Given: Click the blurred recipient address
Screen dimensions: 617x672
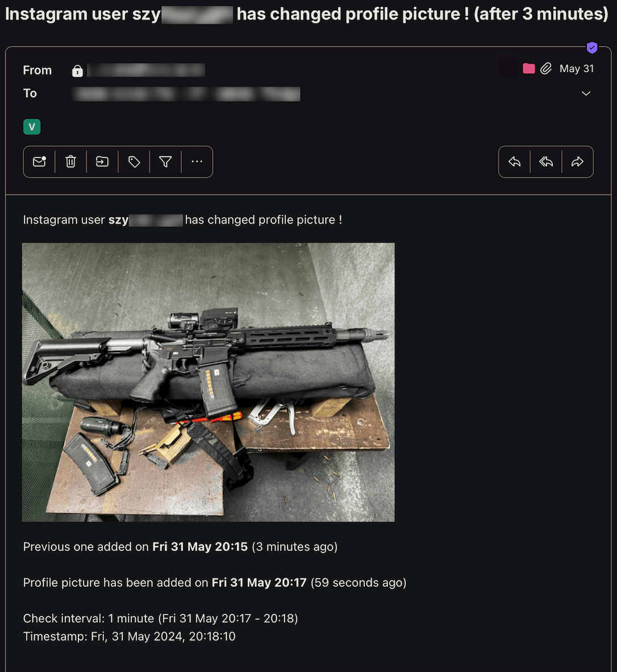Looking at the screenshot, I should pyautogui.click(x=186, y=94).
